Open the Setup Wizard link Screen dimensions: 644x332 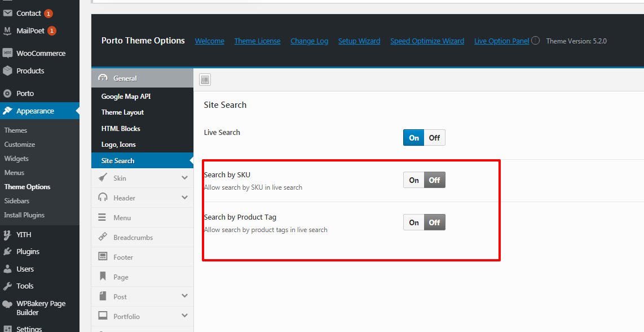(x=359, y=41)
